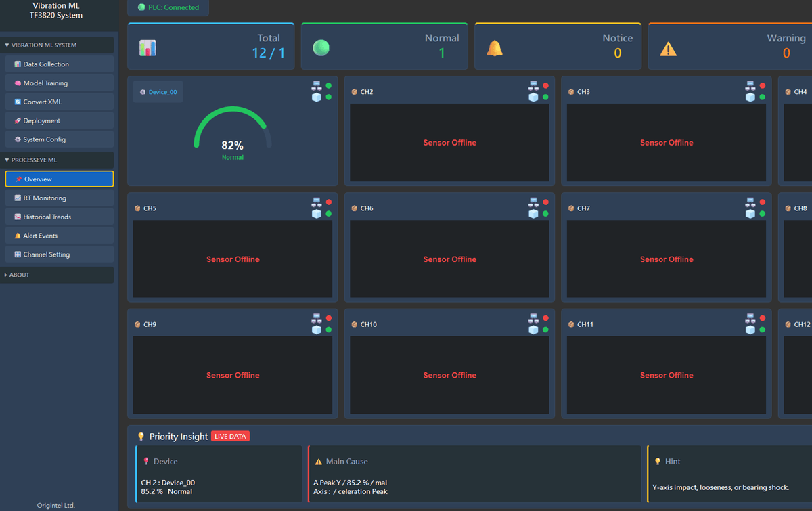812x511 pixels.
Task: Click the green Normal status circle icon
Action: (x=321, y=48)
